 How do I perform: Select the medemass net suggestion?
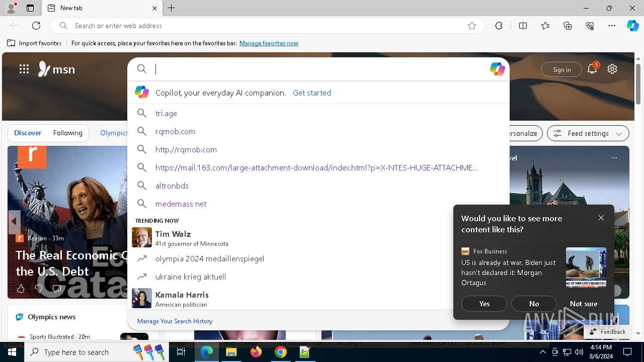[x=318, y=204]
